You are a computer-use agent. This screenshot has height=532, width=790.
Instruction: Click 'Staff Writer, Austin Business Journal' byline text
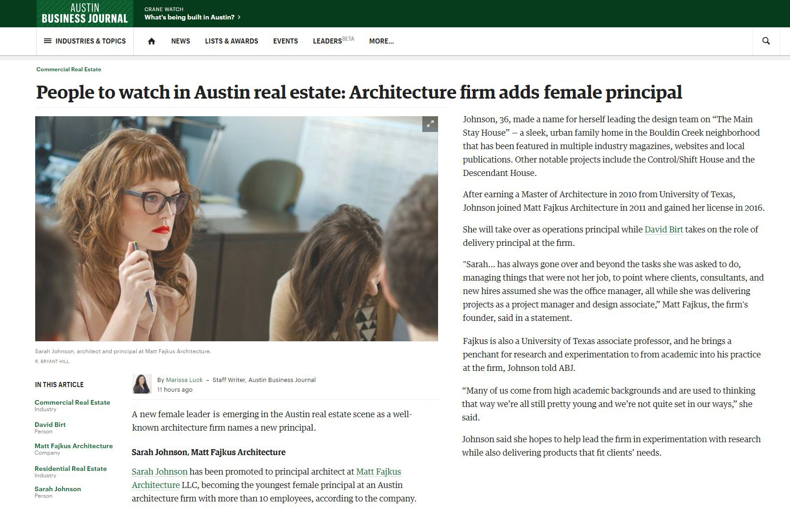click(264, 380)
